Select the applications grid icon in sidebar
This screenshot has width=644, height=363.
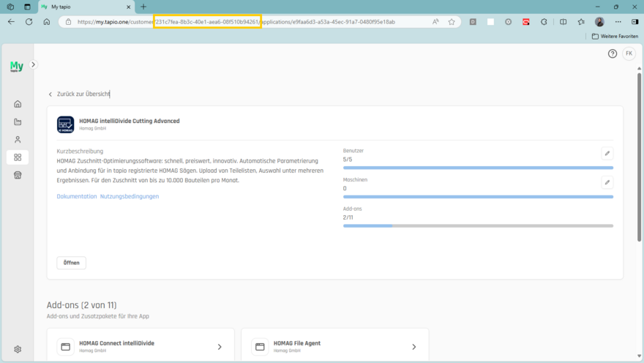pos(18,157)
